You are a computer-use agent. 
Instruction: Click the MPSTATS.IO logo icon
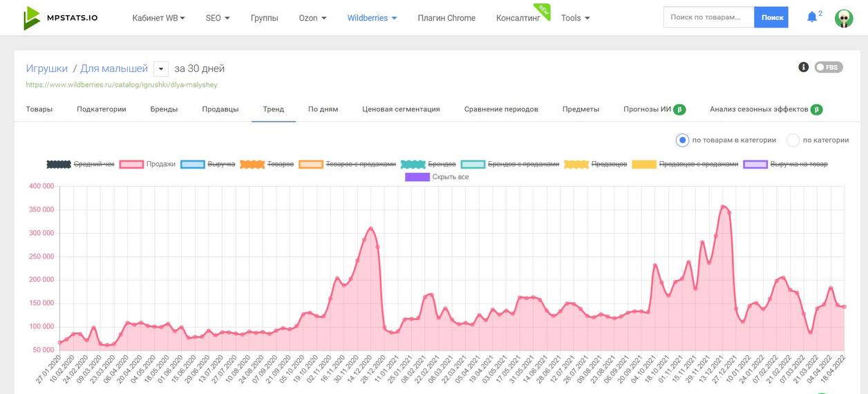point(32,18)
